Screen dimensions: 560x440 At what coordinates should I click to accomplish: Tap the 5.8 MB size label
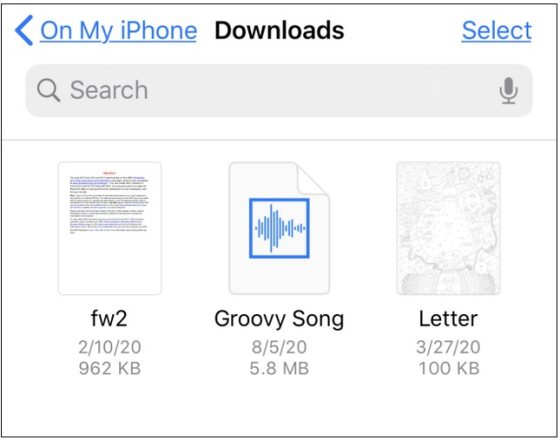pyautogui.click(x=279, y=369)
